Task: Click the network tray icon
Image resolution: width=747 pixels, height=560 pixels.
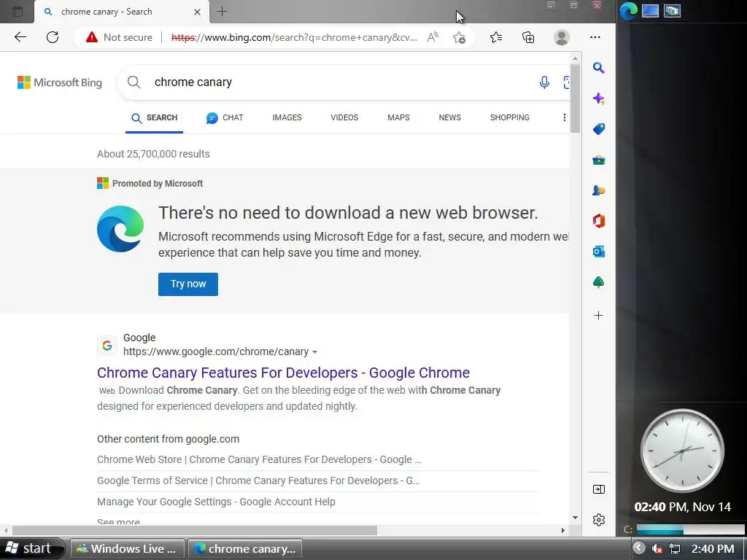Action: [x=675, y=549]
